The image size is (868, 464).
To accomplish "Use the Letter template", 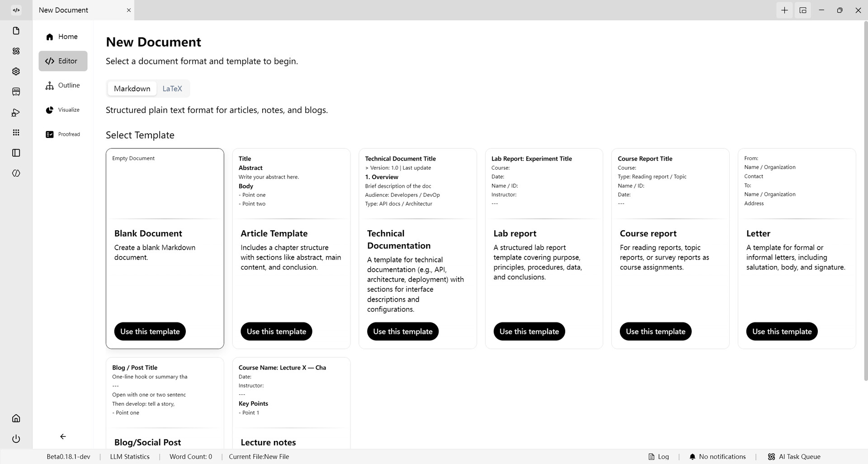I will click(782, 331).
